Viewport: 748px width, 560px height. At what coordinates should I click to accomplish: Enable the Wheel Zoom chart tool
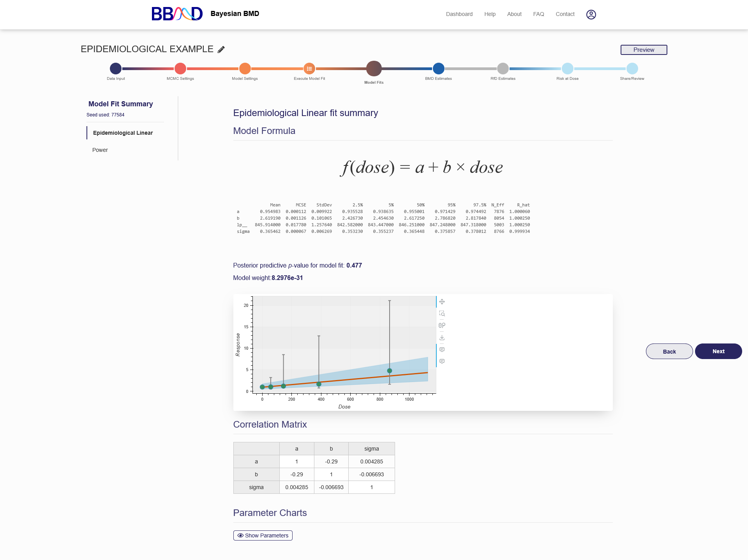442,326
